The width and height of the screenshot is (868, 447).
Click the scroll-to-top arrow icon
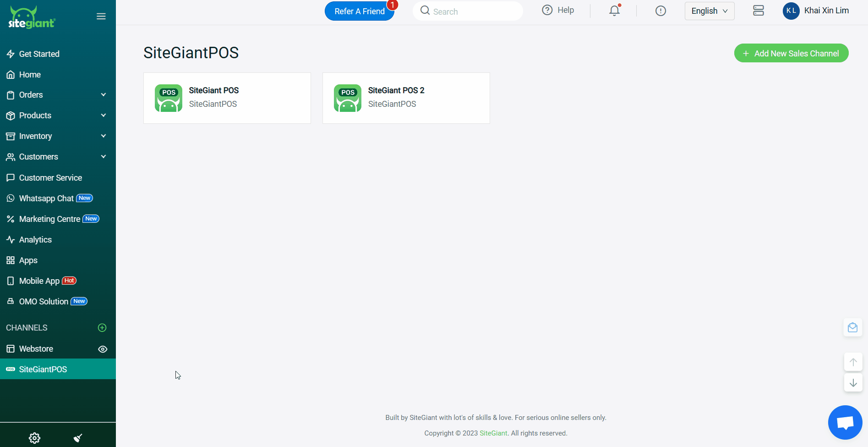tap(853, 362)
